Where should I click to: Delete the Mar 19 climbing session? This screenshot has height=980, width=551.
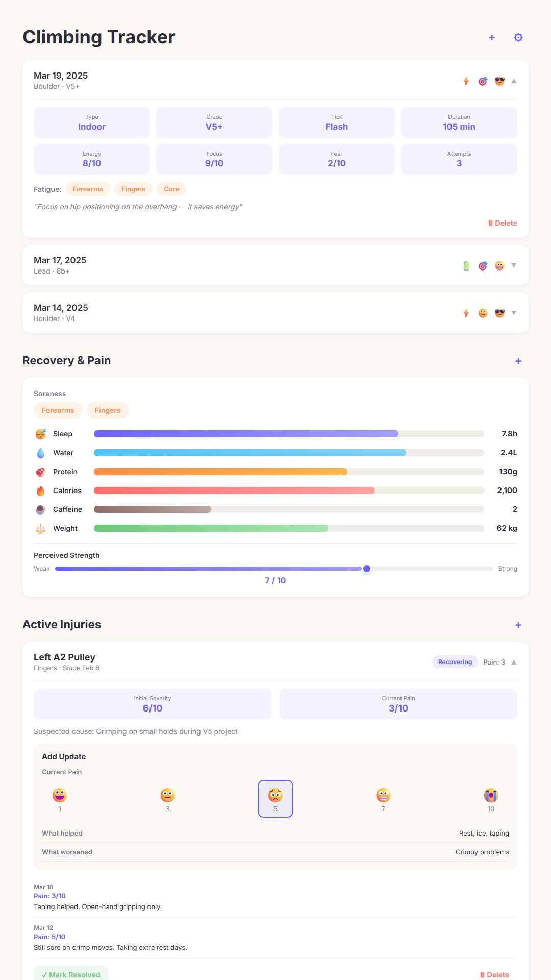tap(503, 223)
